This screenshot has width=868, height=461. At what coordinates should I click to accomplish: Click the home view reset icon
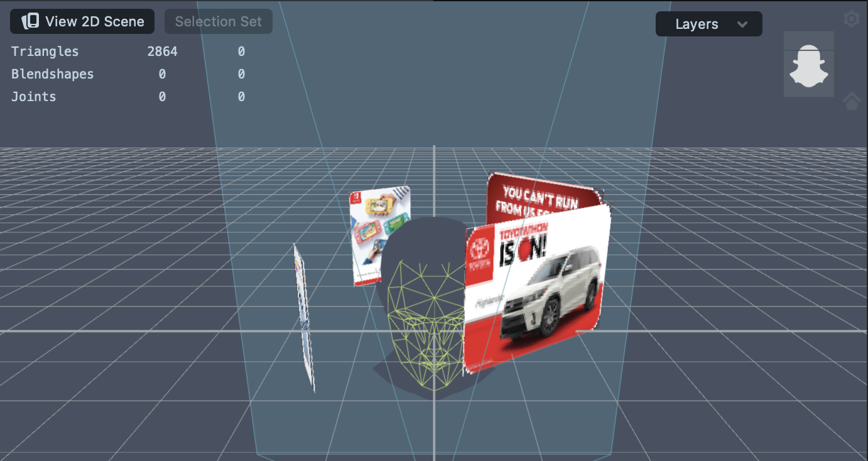(852, 100)
